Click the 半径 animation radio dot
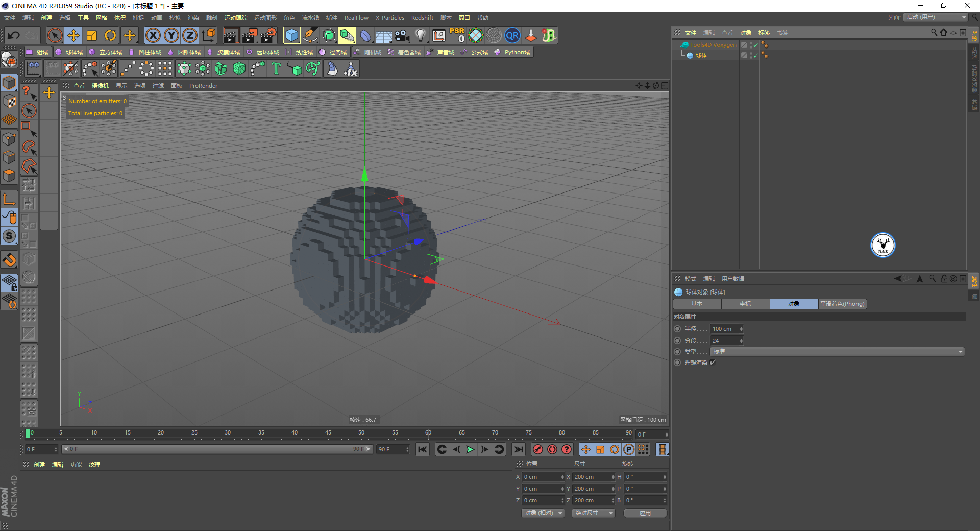 tap(677, 329)
